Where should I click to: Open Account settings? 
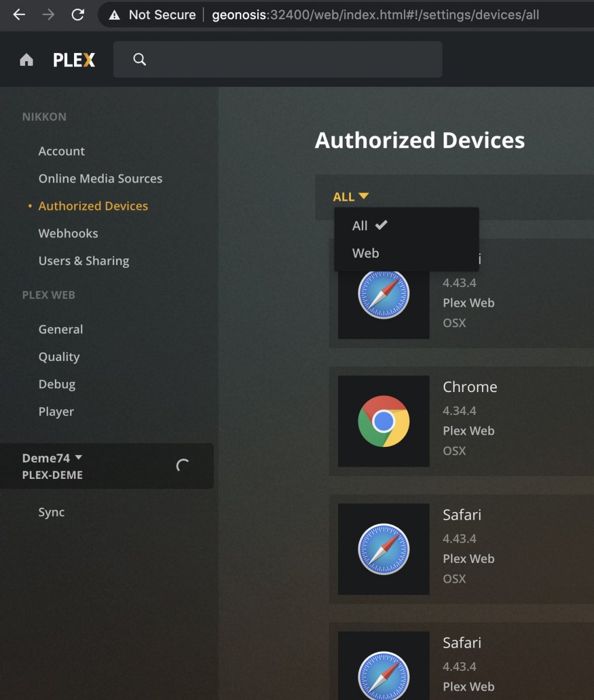(61, 151)
